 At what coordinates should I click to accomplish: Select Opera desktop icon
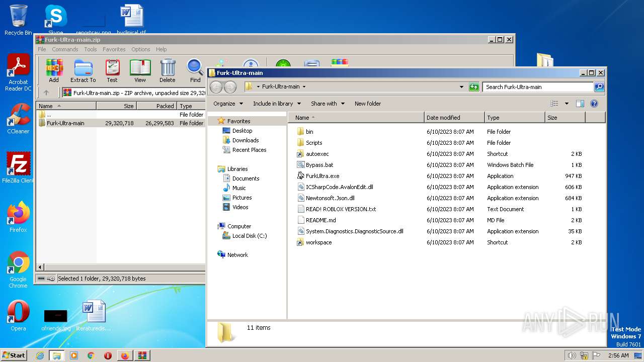click(x=18, y=315)
